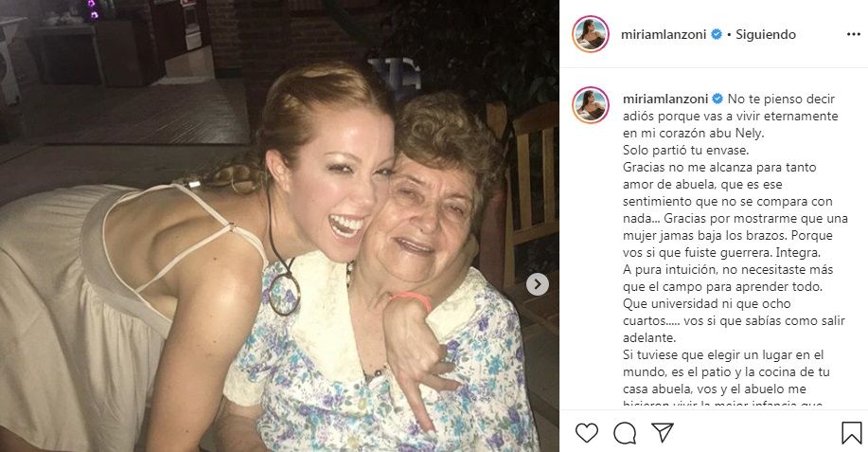The width and height of the screenshot is (868, 452).
Task: Open miriamlanzoni's avatar in the post header
Action: coord(590,34)
